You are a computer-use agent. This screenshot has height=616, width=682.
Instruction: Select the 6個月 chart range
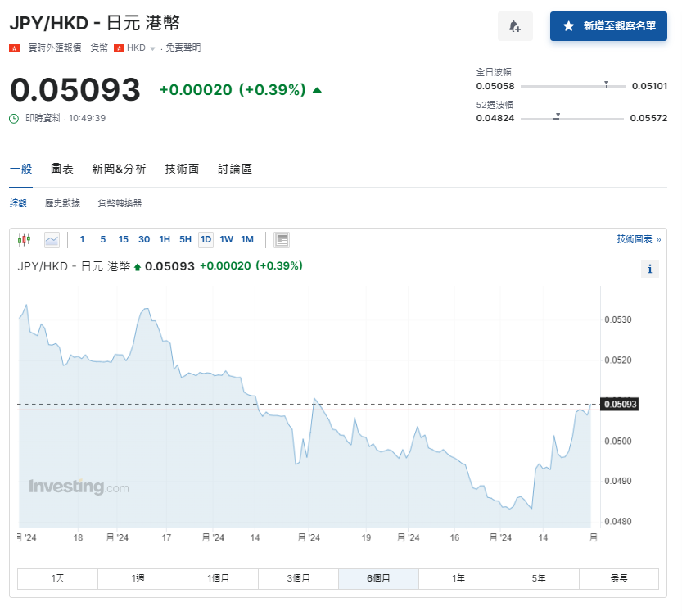pyautogui.click(x=378, y=578)
